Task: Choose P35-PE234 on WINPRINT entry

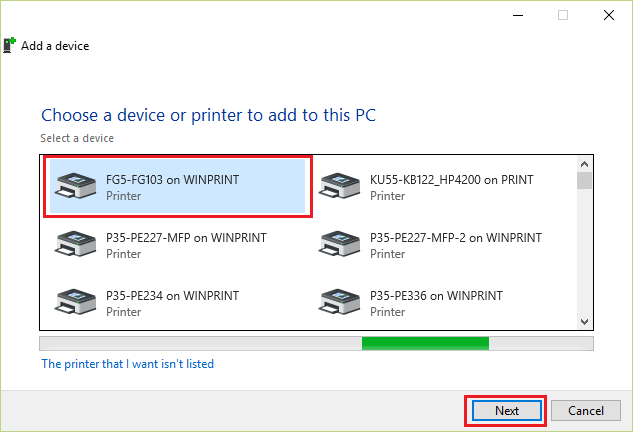Action: click(x=178, y=302)
